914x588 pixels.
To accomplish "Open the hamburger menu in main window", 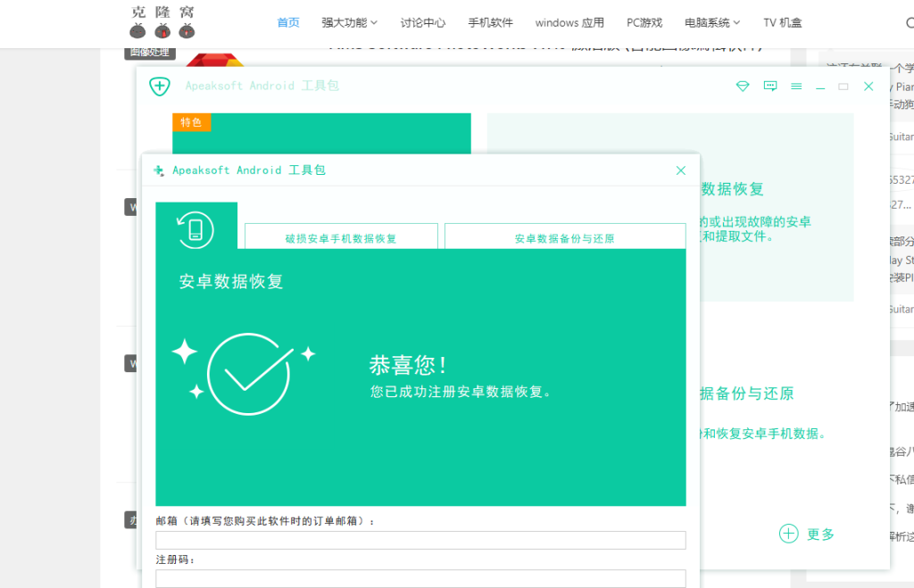I will click(x=796, y=87).
